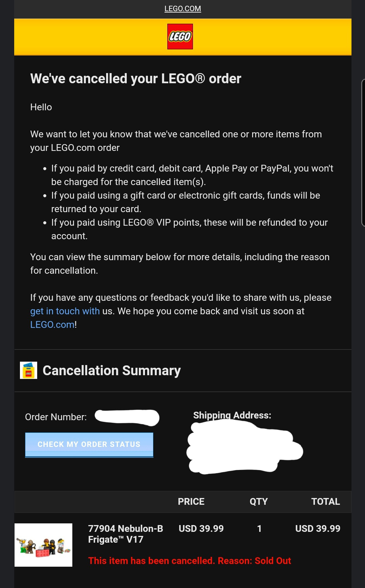Open the Nebulon-B Frigate product thumbnail
365x588 pixels.
point(43,545)
